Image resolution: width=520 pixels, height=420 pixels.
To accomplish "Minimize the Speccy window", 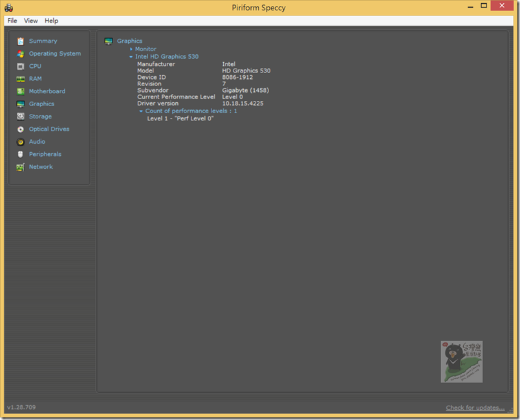I will coord(470,6).
